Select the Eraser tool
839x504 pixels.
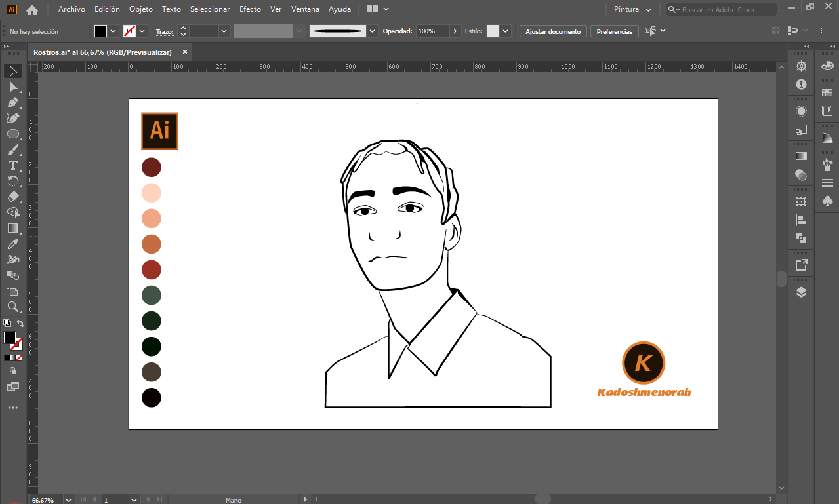click(x=13, y=197)
